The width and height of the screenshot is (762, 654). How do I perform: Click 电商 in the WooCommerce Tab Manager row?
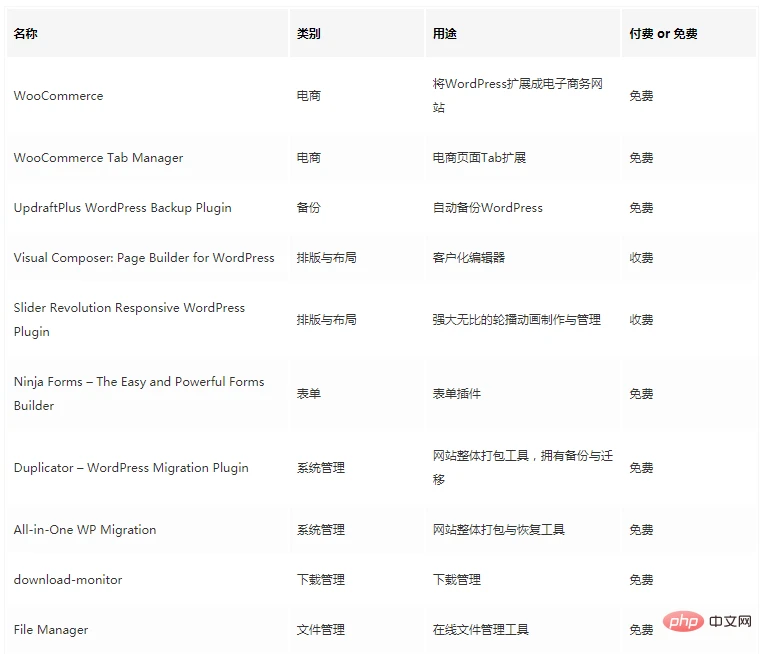pyautogui.click(x=309, y=158)
